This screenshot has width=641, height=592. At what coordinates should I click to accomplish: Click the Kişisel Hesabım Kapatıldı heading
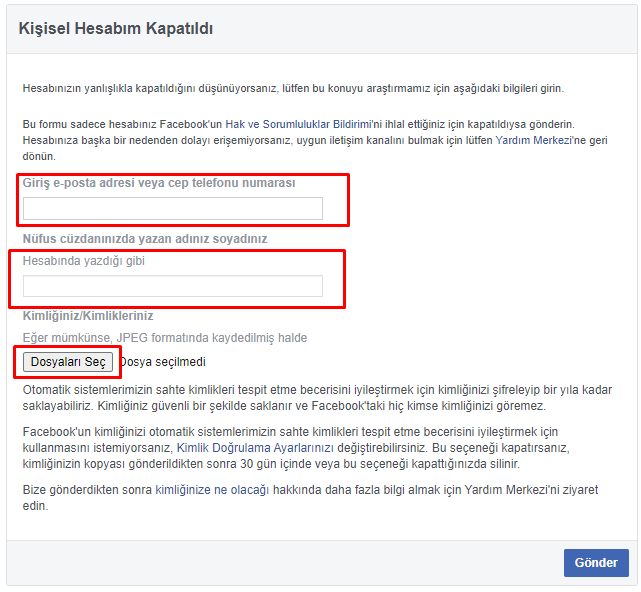[116, 29]
